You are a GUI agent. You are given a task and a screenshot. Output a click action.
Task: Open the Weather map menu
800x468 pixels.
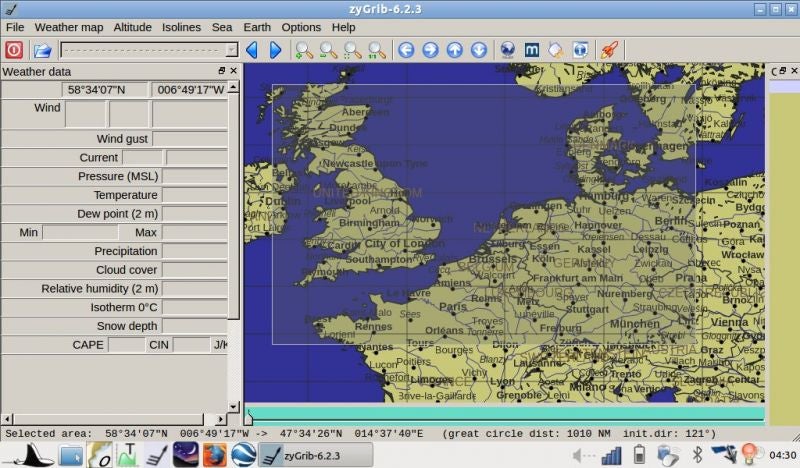pyautogui.click(x=69, y=27)
